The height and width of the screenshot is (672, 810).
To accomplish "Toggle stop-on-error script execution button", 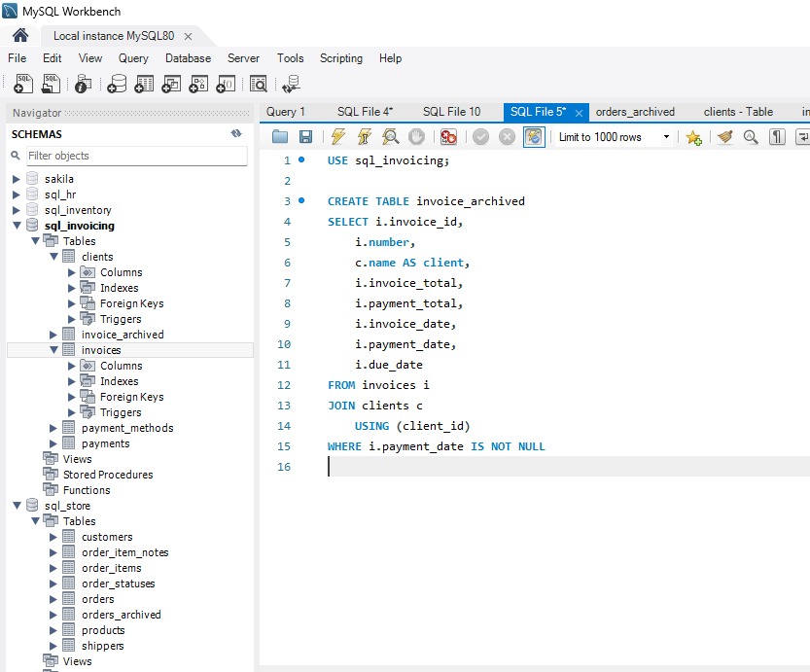I will [448, 137].
